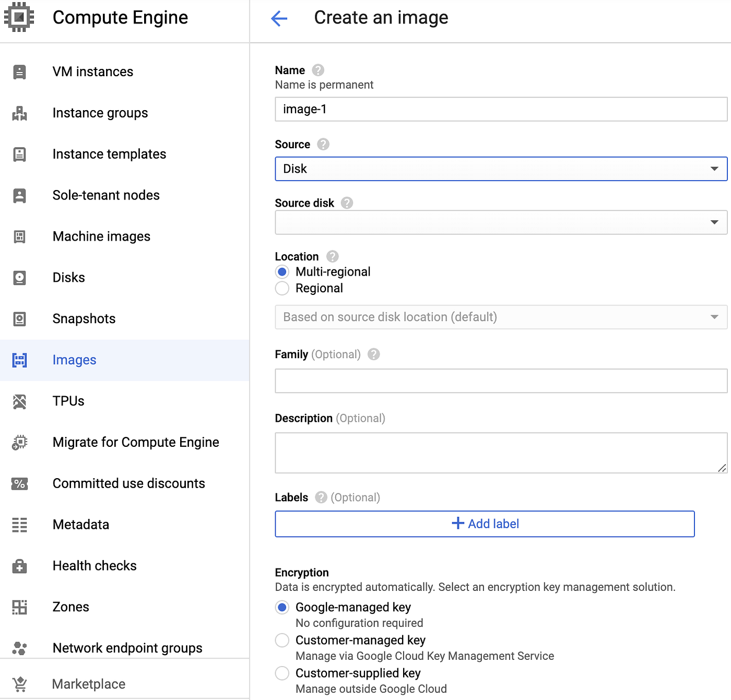The height and width of the screenshot is (700, 731).
Task: Open Snapshots menu item
Action: (124, 319)
